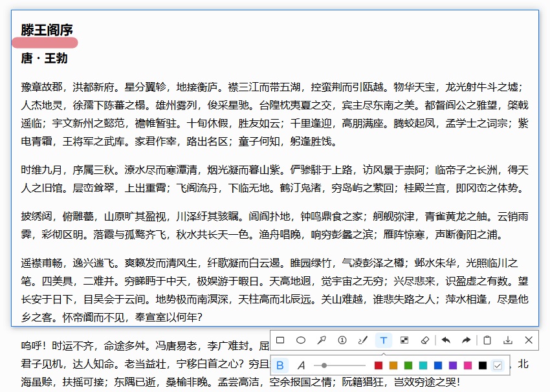This screenshot has width=550, height=392.
Task: Choose the pink color swatch
Action: (x=468, y=365)
